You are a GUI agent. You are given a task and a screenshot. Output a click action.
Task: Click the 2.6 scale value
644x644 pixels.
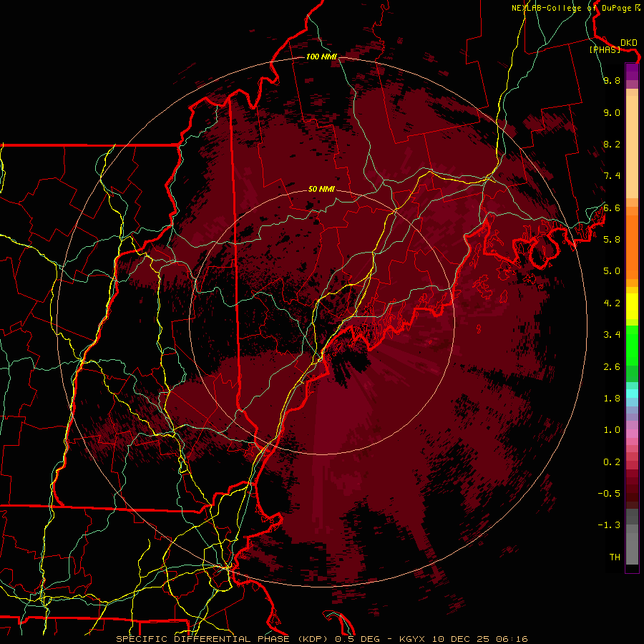click(x=612, y=367)
